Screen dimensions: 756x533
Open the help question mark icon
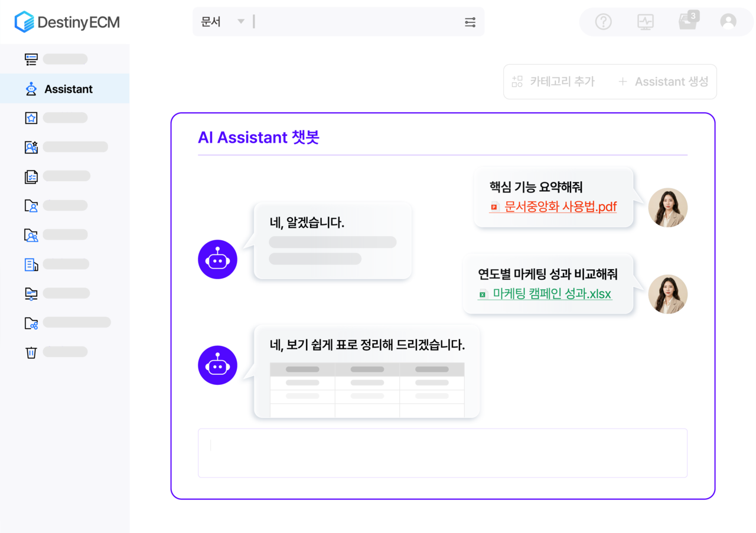[603, 21]
